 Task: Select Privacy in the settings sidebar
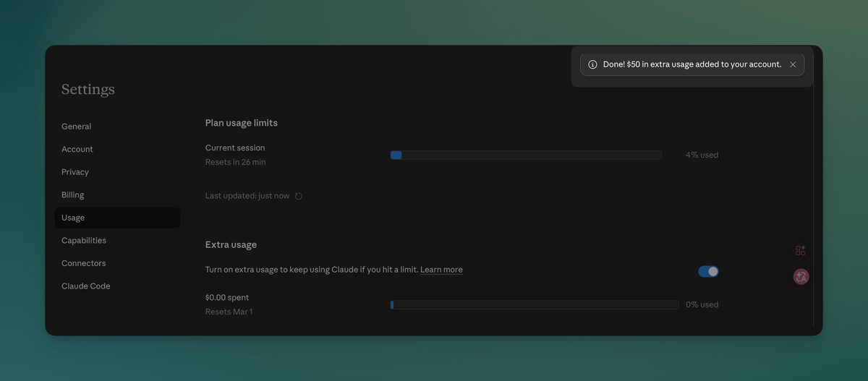(75, 172)
